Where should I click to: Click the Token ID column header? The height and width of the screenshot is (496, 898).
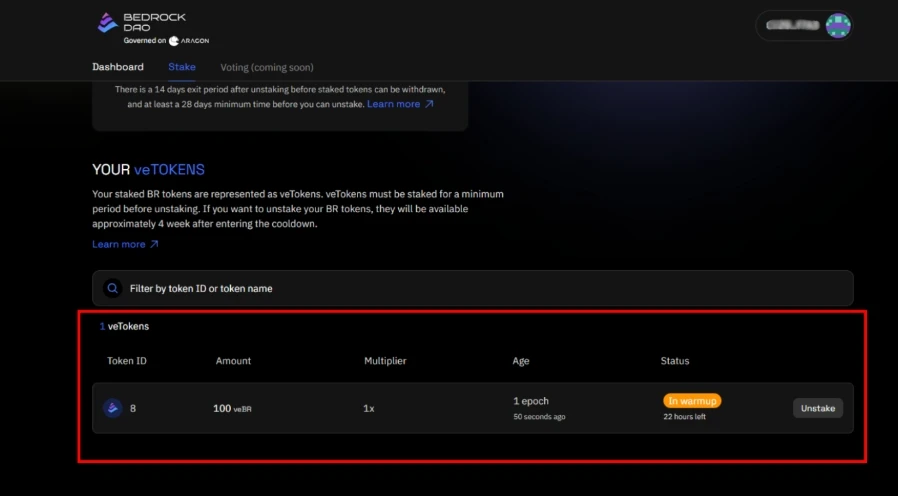[127, 361]
